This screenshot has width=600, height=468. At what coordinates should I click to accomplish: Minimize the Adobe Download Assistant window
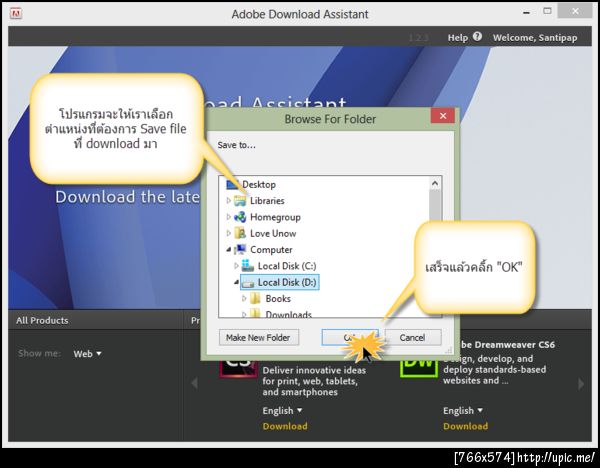(527, 13)
